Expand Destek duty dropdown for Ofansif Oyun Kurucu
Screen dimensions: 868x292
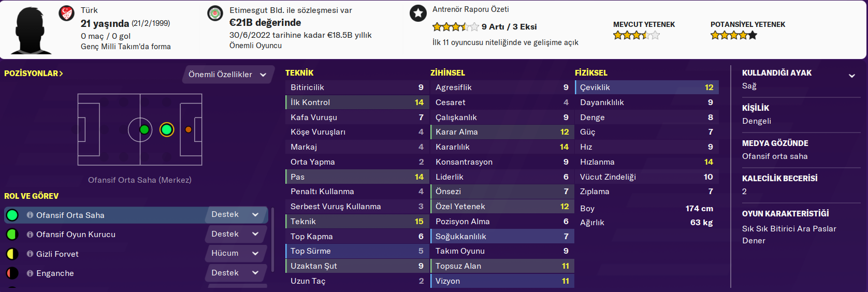point(236,234)
